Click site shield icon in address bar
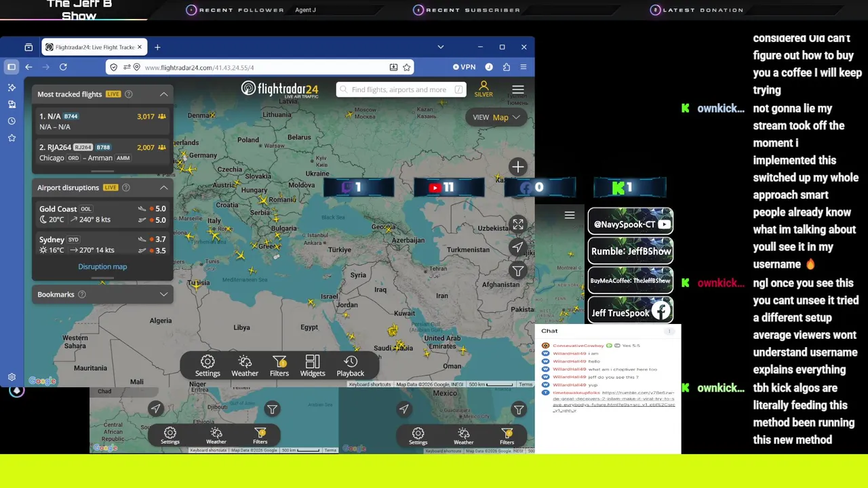The height and width of the screenshot is (488, 868). (113, 67)
